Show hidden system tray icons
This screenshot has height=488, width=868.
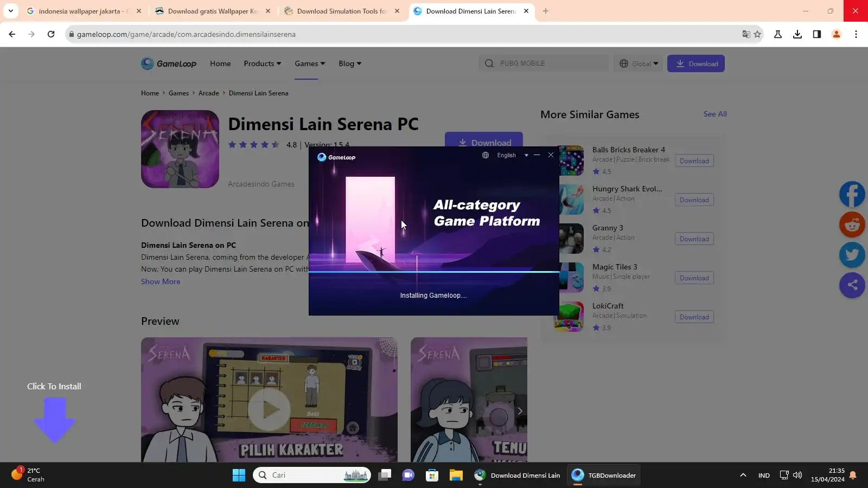click(x=743, y=476)
